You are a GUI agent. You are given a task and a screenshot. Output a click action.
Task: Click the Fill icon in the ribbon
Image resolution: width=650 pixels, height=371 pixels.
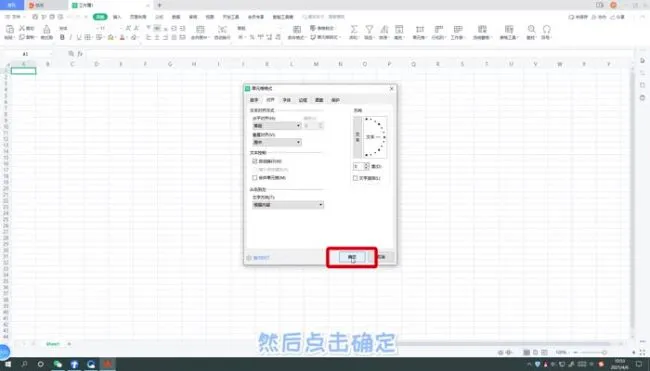(399, 29)
